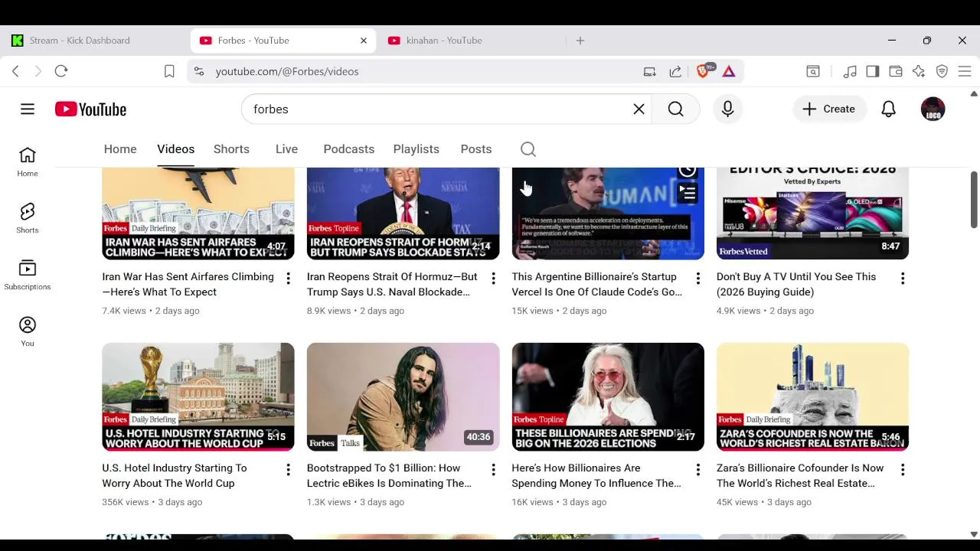980x551 pixels.
Task: Open the browser main menu icon
Action: coord(965,71)
